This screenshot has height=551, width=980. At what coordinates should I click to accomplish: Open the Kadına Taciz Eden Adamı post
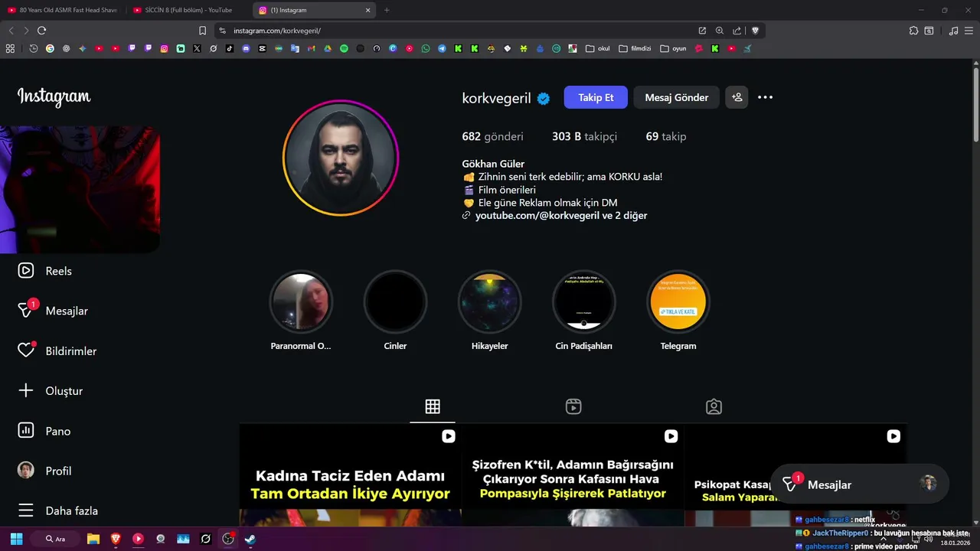click(x=350, y=475)
